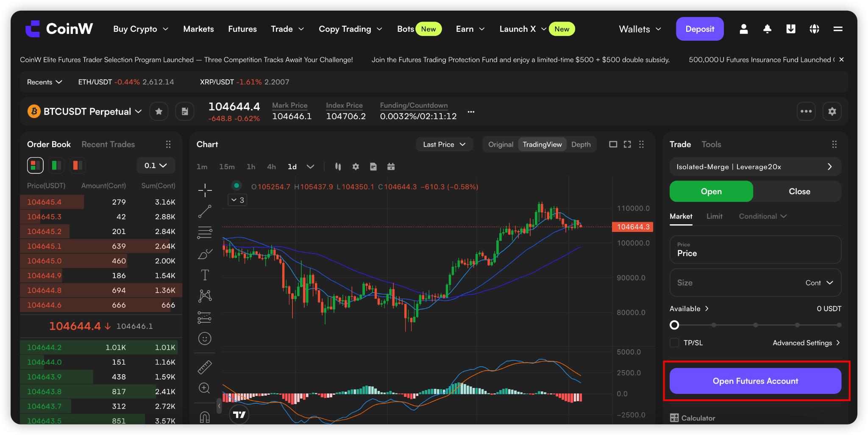
Task: Click the app download icon
Action: coord(791,29)
